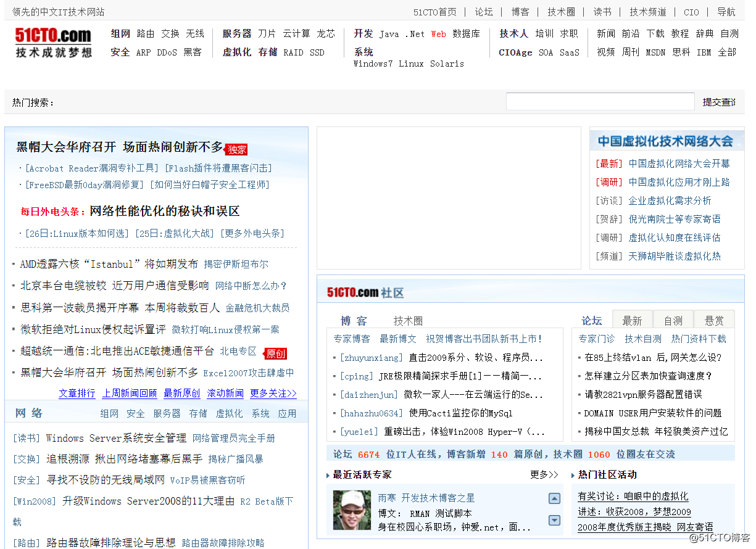This screenshot has height=549, width=756.
Task: Open 论坛 in the top bar
Action: pyautogui.click(x=484, y=12)
